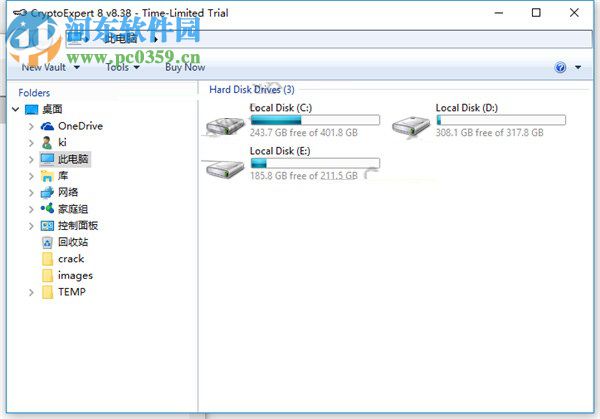Click the Hard Disk Drives (3) group header

(x=252, y=90)
